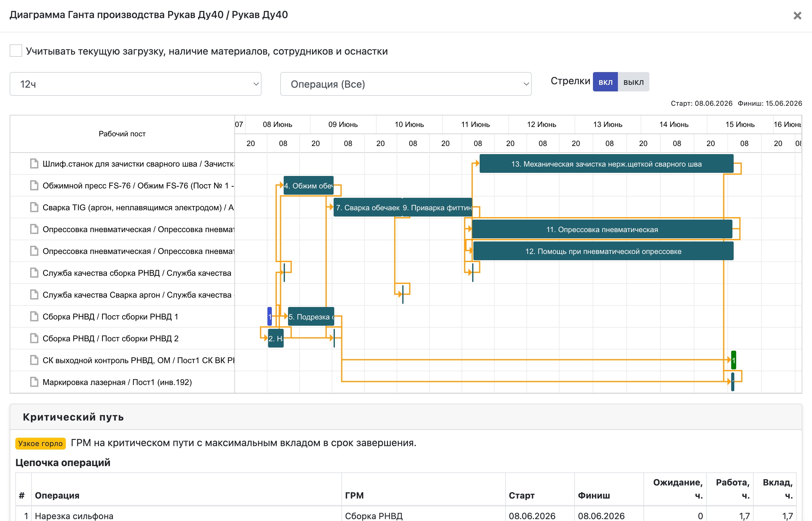
Task: Click the Рабочий пост column header
Action: 122,134
